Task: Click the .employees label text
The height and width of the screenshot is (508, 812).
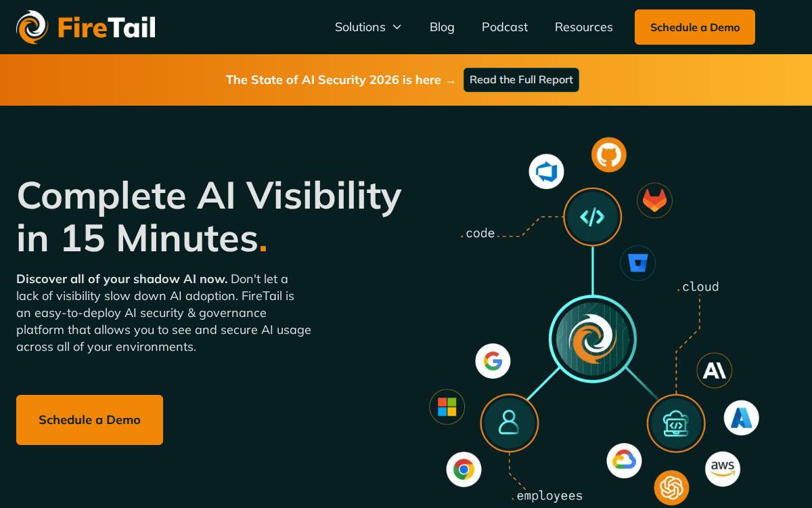Action: (547, 496)
